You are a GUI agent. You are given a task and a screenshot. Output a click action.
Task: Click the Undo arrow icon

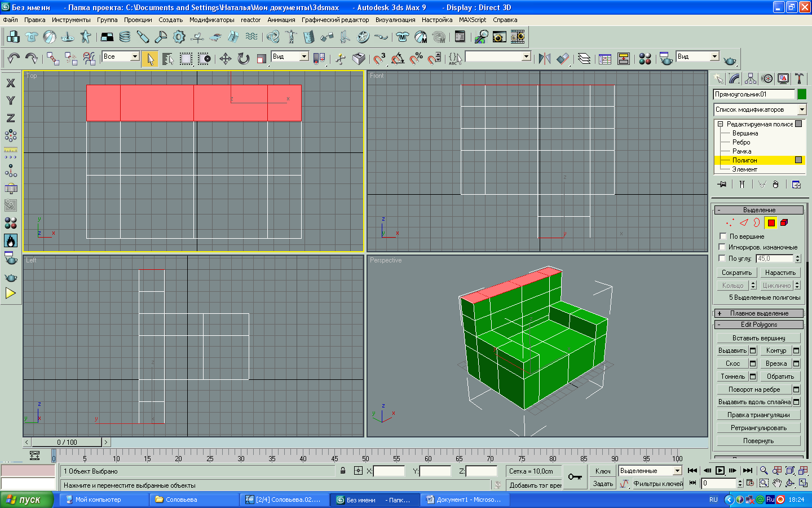14,58
